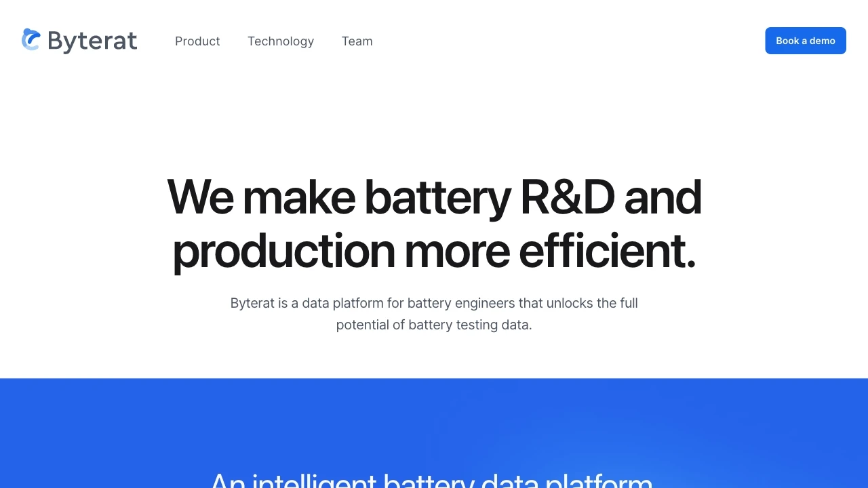Select the headline about battery R&D efficiency
Screen dimensions: 868x488
pyautogui.click(x=434, y=224)
